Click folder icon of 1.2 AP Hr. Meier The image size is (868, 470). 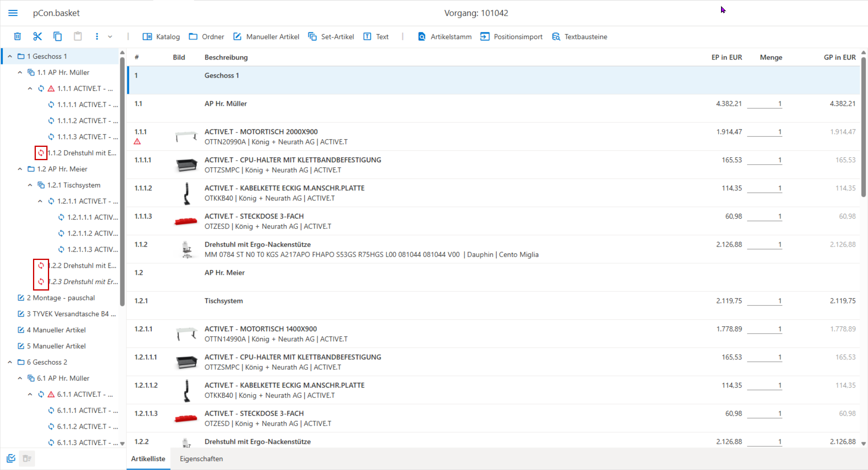pos(31,169)
